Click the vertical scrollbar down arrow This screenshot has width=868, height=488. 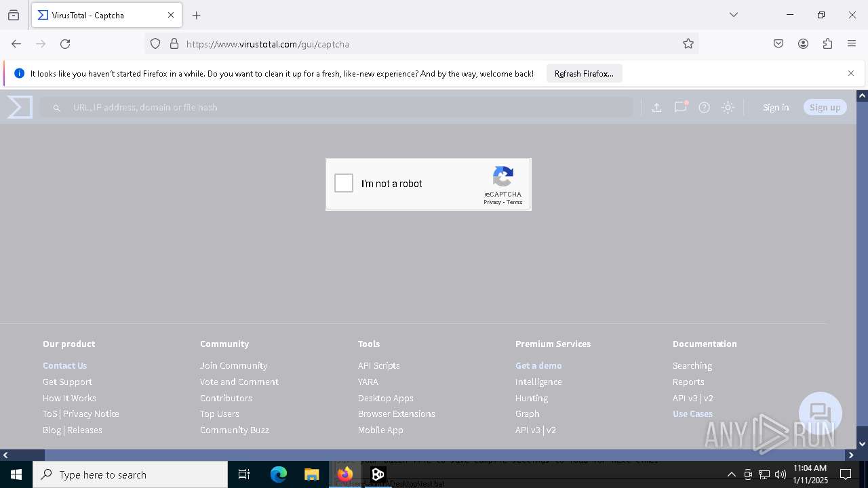[x=862, y=444]
